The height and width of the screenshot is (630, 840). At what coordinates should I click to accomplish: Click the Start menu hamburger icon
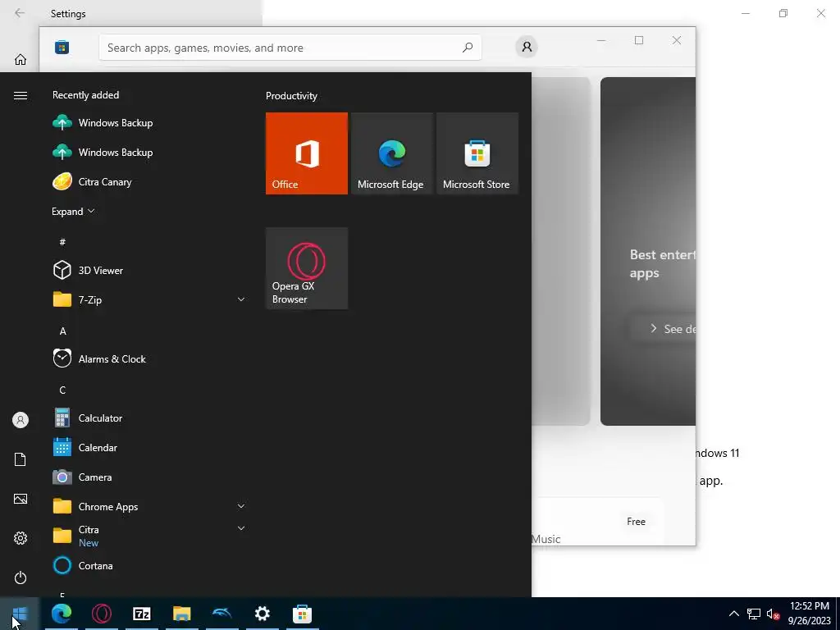click(x=21, y=95)
